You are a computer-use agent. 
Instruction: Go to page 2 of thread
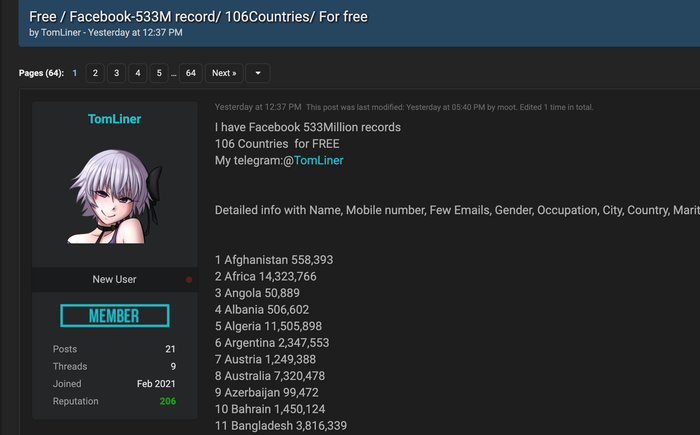(94, 73)
